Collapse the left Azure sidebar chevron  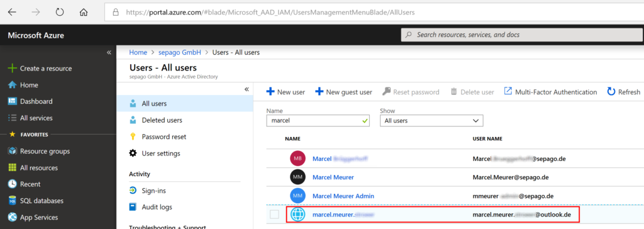pyautogui.click(x=109, y=53)
